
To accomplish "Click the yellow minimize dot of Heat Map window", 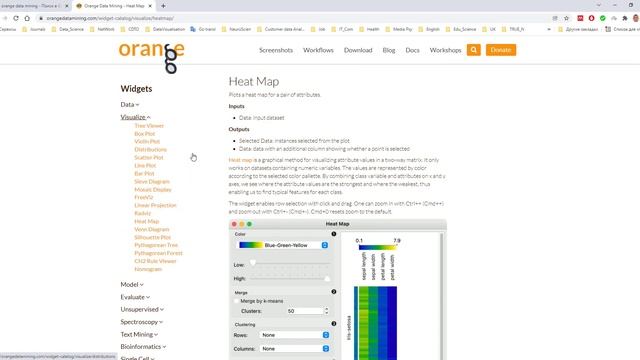I will point(242,224).
